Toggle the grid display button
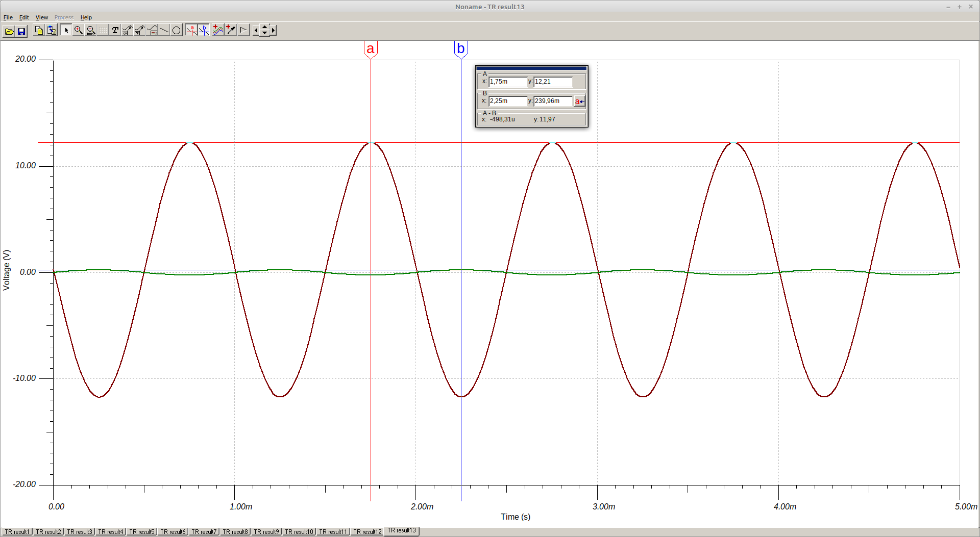980x537 pixels. point(103,31)
